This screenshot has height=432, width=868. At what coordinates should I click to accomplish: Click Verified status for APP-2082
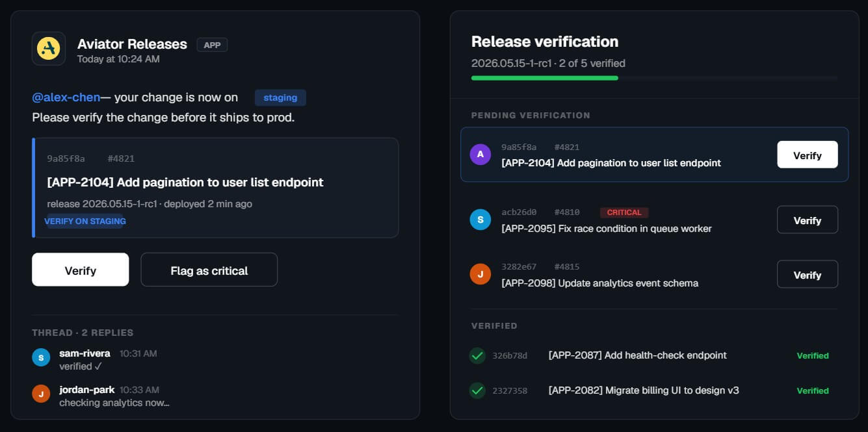813,390
